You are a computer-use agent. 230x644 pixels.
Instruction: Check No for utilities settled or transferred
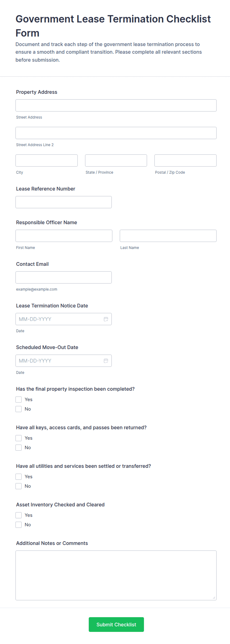tap(19, 486)
